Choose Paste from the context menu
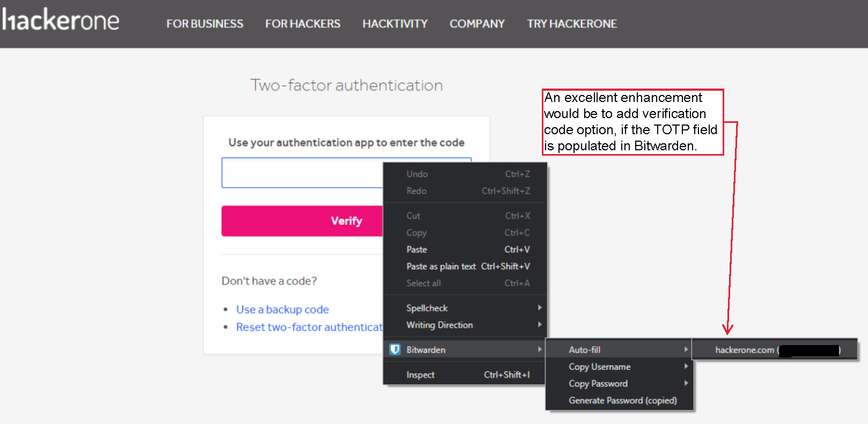 point(465,250)
